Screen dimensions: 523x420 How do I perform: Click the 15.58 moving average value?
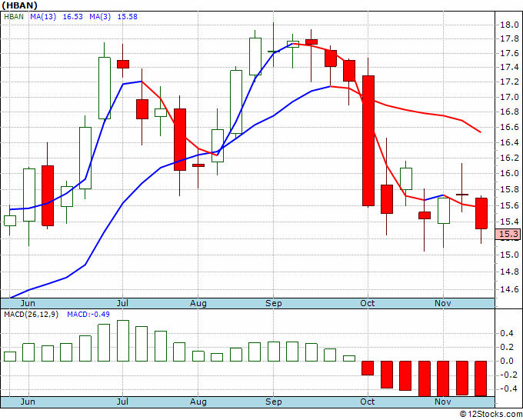pos(128,17)
